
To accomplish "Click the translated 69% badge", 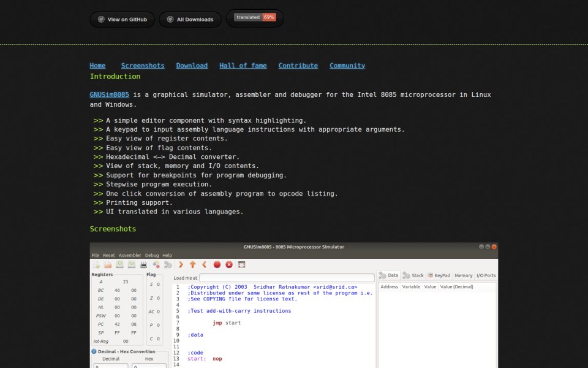I will [x=255, y=17].
